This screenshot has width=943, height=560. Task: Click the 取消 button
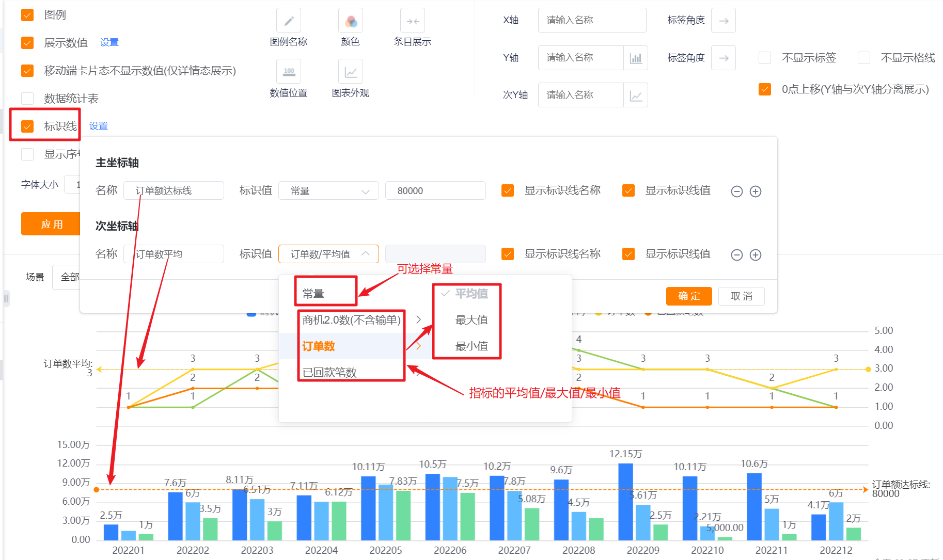click(x=742, y=296)
